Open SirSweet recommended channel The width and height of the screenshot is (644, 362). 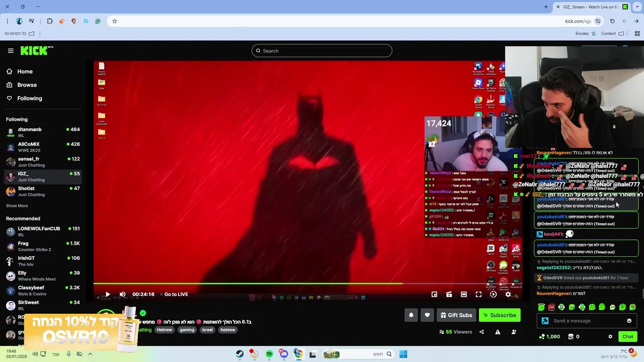coord(43,305)
